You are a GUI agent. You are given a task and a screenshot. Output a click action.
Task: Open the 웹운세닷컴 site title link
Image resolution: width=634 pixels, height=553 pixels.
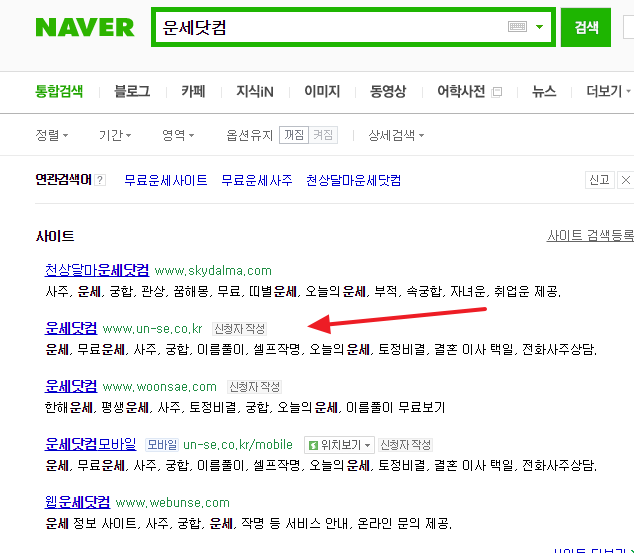[77, 502]
